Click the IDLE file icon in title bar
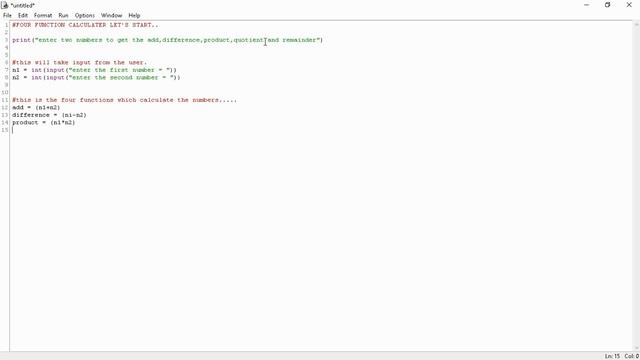640x360 pixels. 4,5
